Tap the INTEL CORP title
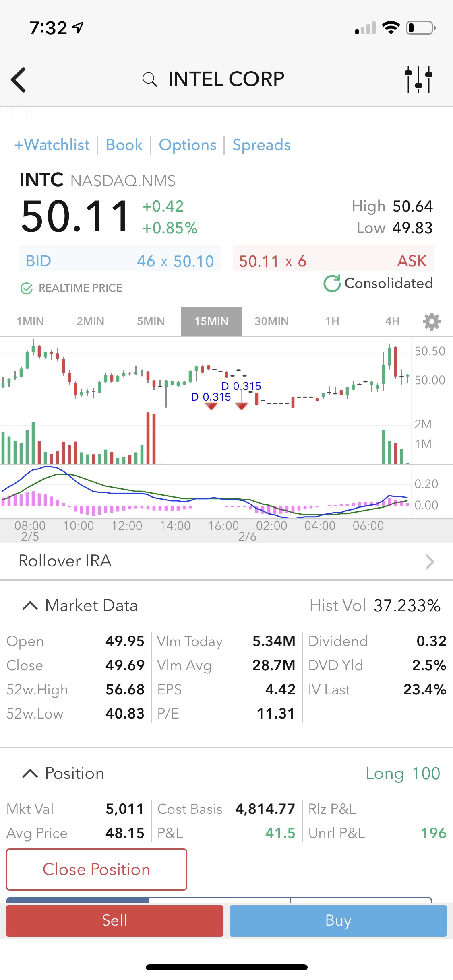Image resolution: width=453 pixels, height=980 pixels. point(226,79)
